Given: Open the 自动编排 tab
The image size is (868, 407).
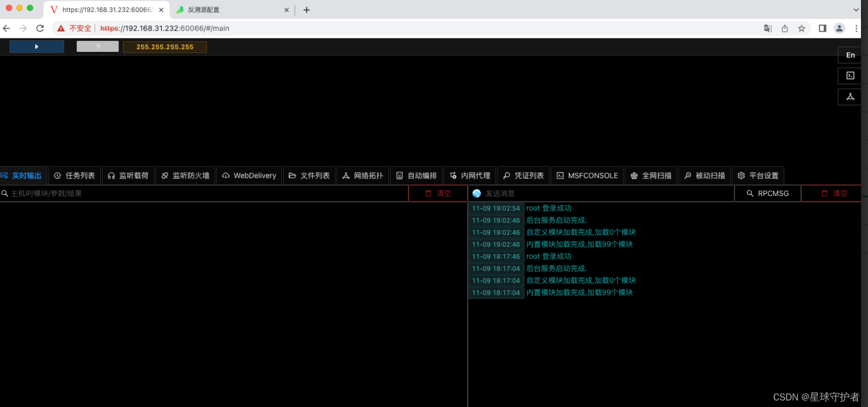Looking at the screenshot, I should (x=416, y=176).
